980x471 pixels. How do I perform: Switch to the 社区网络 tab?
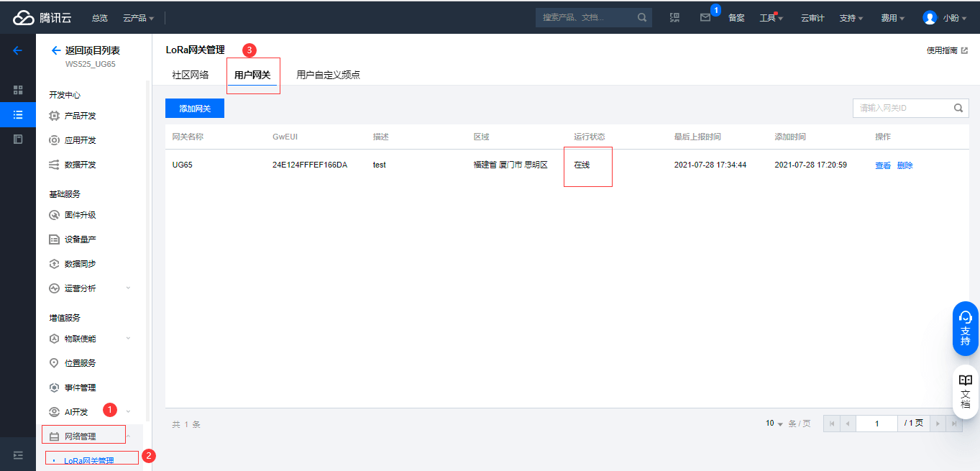tap(190, 75)
